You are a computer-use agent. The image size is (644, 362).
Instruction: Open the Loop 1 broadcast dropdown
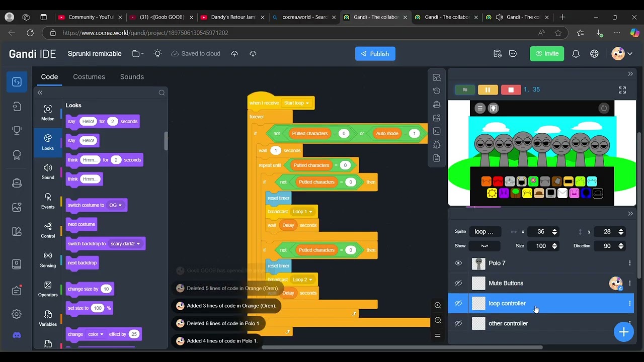coord(302,212)
